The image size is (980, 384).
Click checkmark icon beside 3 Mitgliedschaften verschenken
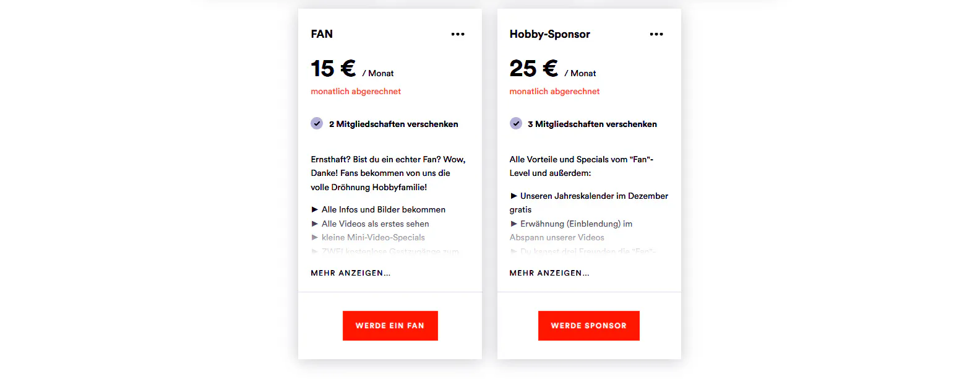516,123
